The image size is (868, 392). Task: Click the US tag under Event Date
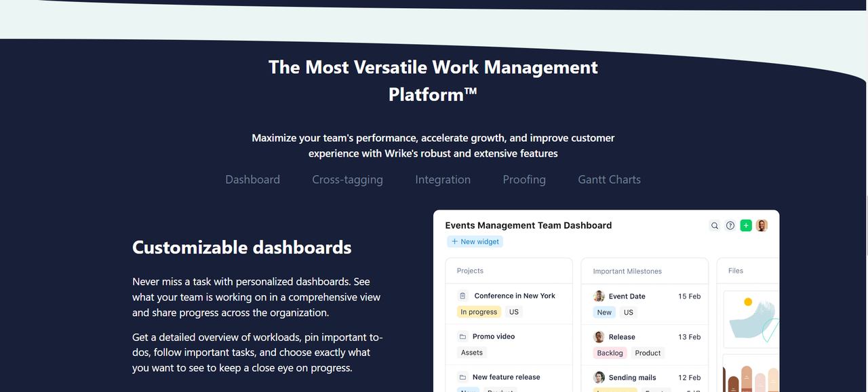[629, 313]
